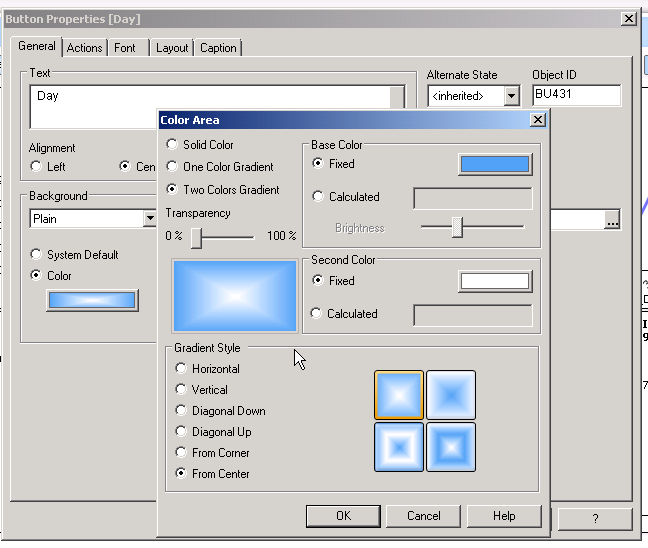Click the ellipsis button behind the dialog
The width and height of the screenshot is (648, 548).
pos(612,220)
